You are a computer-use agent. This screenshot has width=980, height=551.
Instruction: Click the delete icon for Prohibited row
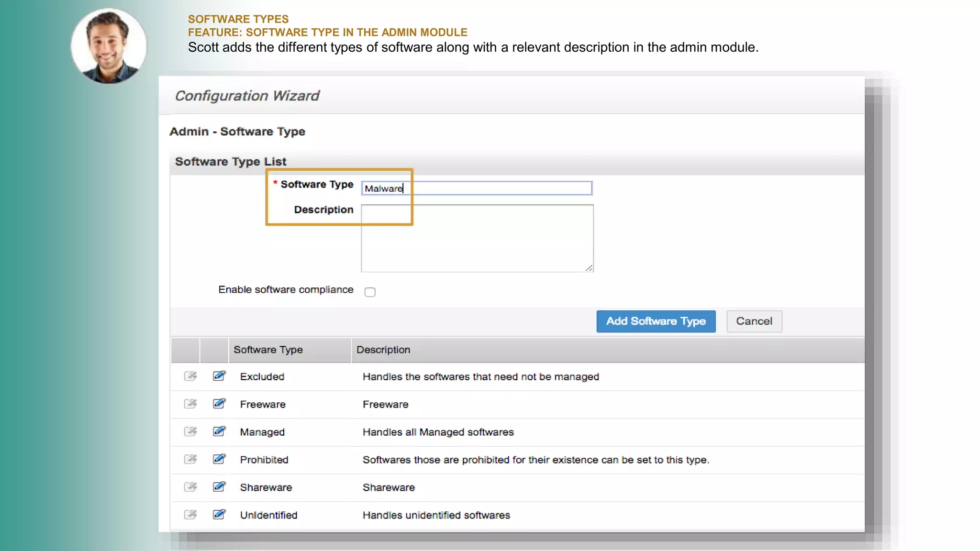tap(190, 459)
